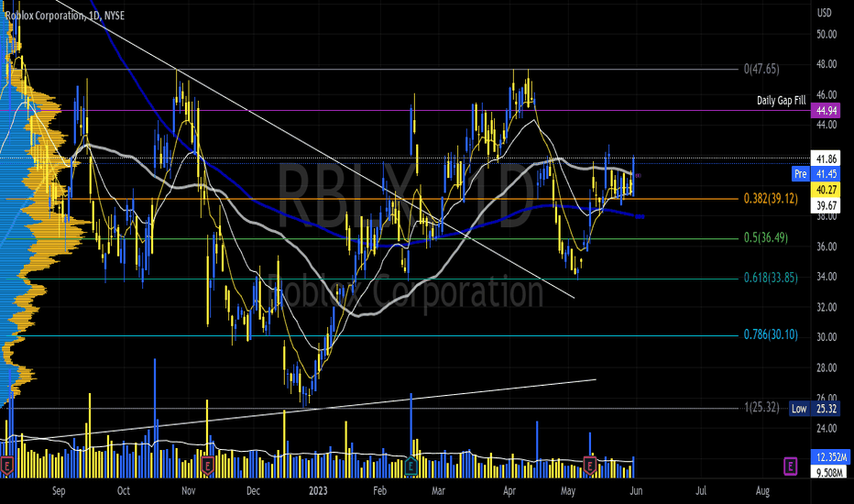Click the Nov label on time axis
The image size is (854, 504).
(188, 491)
